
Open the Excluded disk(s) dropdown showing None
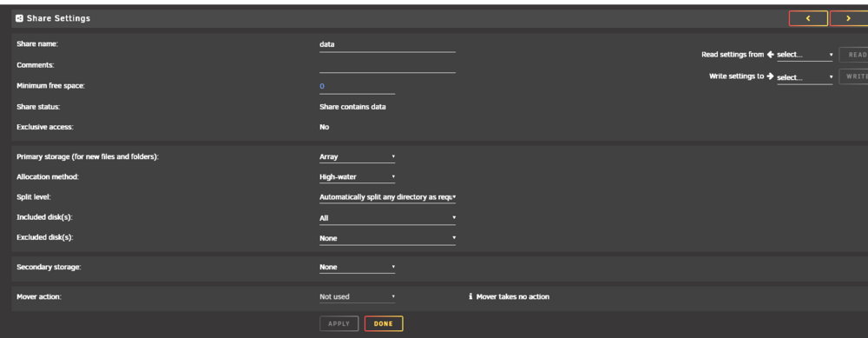pyautogui.click(x=387, y=238)
